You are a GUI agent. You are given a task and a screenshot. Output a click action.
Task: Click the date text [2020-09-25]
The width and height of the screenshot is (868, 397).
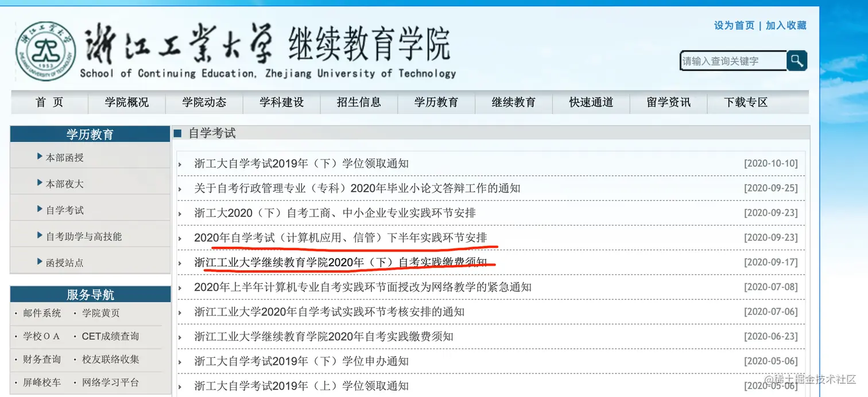tap(771, 188)
